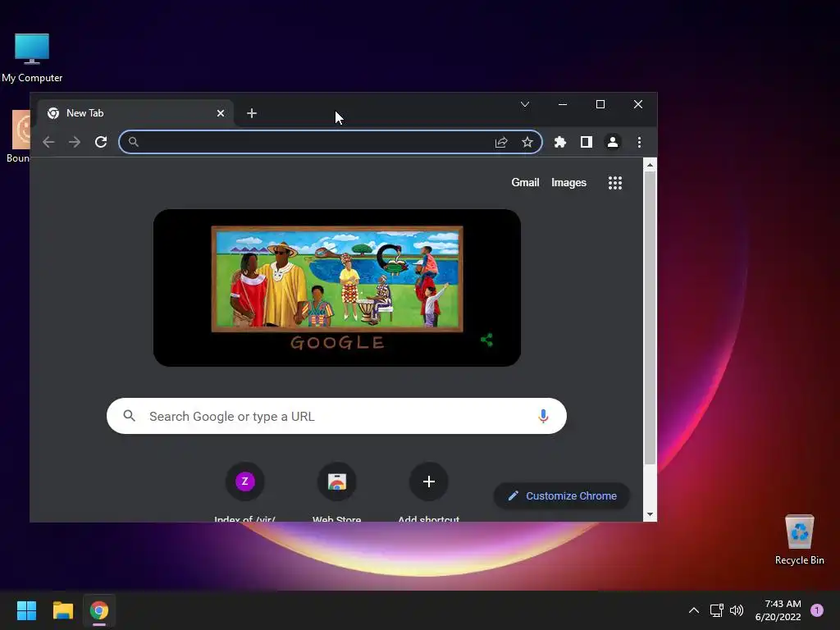Click the Chrome back arrow button
Screen dimensions: 840x630
click(x=48, y=142)
